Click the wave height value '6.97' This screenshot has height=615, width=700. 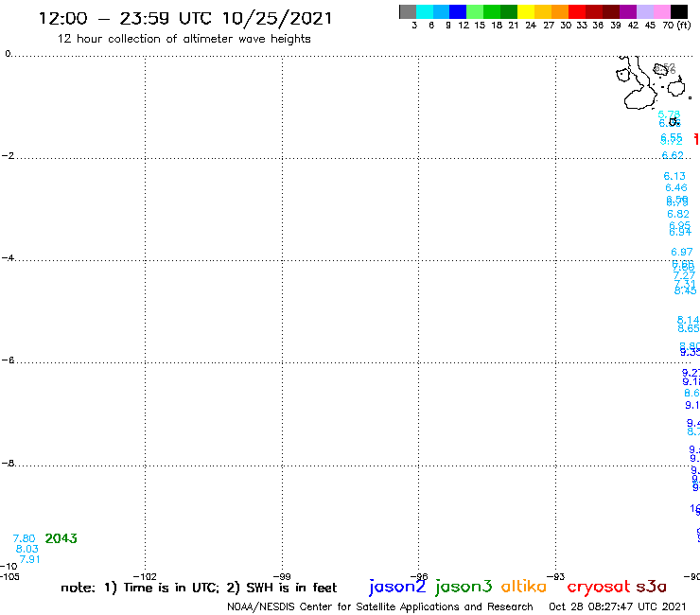(x=682, y=252)
